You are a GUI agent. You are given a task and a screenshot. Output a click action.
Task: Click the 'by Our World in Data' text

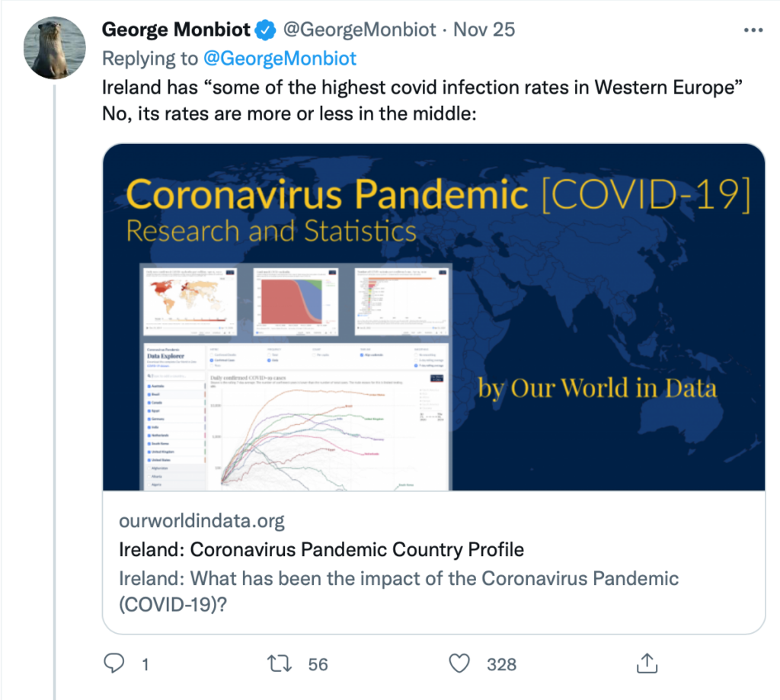(x=597, y=388)
